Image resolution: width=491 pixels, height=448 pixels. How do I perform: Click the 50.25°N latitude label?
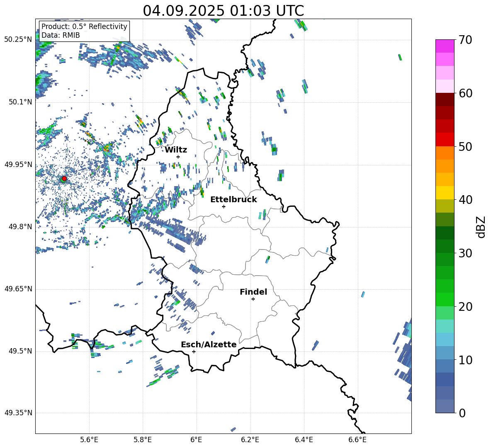pyautogui.click(x=18, y=40)
